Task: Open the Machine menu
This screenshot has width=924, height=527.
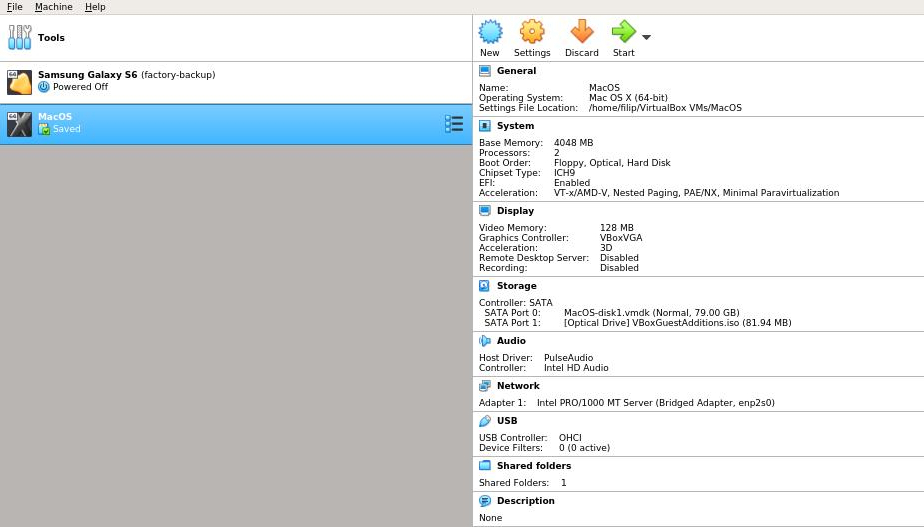Action: [54, 7]
